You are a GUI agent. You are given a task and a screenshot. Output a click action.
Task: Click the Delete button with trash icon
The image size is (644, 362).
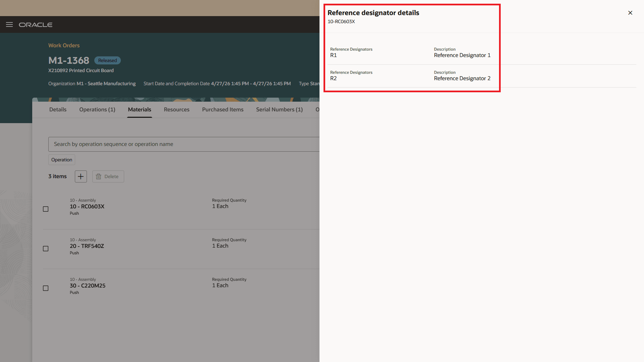click(108, 176)
